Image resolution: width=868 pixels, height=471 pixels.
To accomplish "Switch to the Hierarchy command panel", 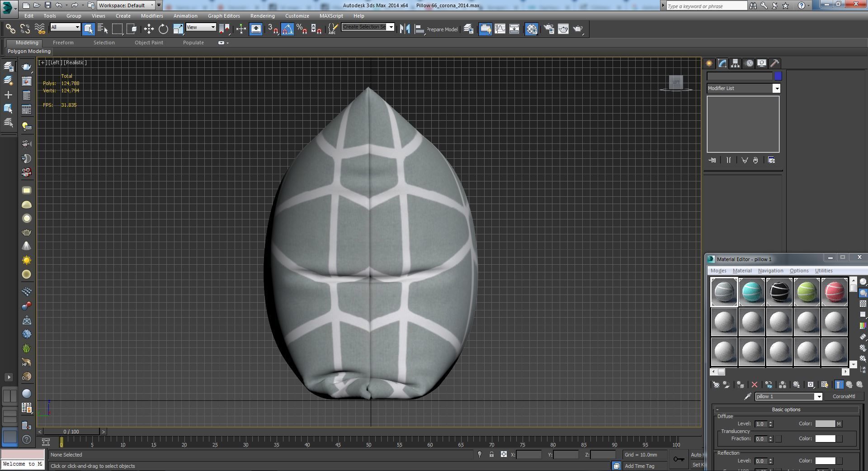I will coord(736,63).
